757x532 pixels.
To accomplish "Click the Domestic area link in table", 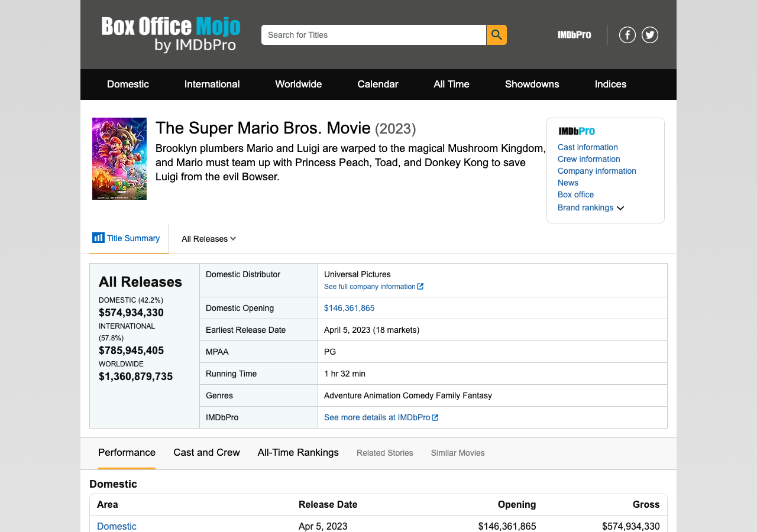I will point(117,526).
